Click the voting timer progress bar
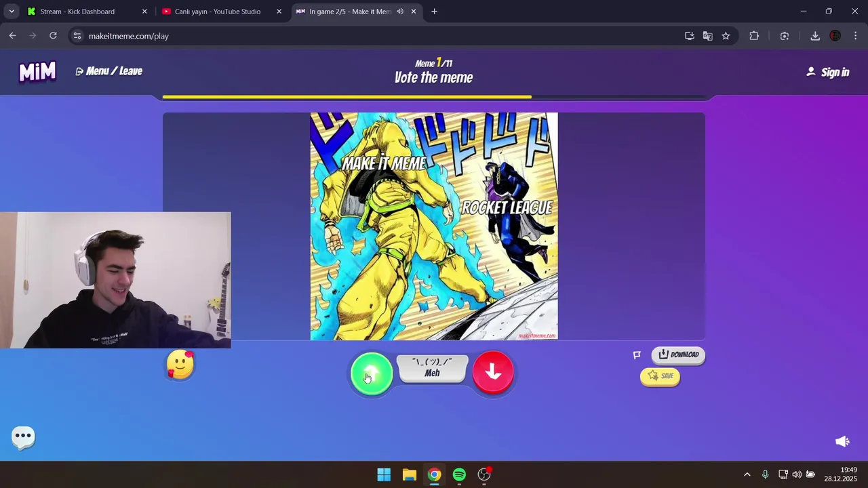This screenshot has width=868, height=488. (434, 97)
